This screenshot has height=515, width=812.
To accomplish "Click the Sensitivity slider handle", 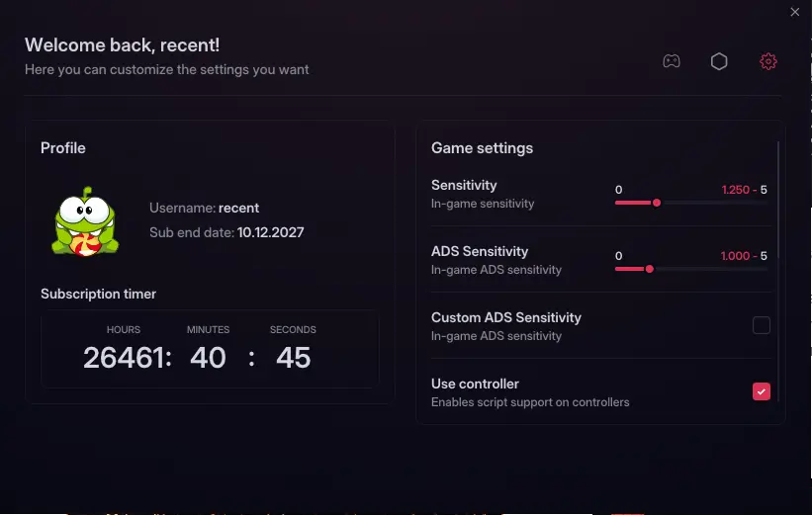I will (656, 203).
